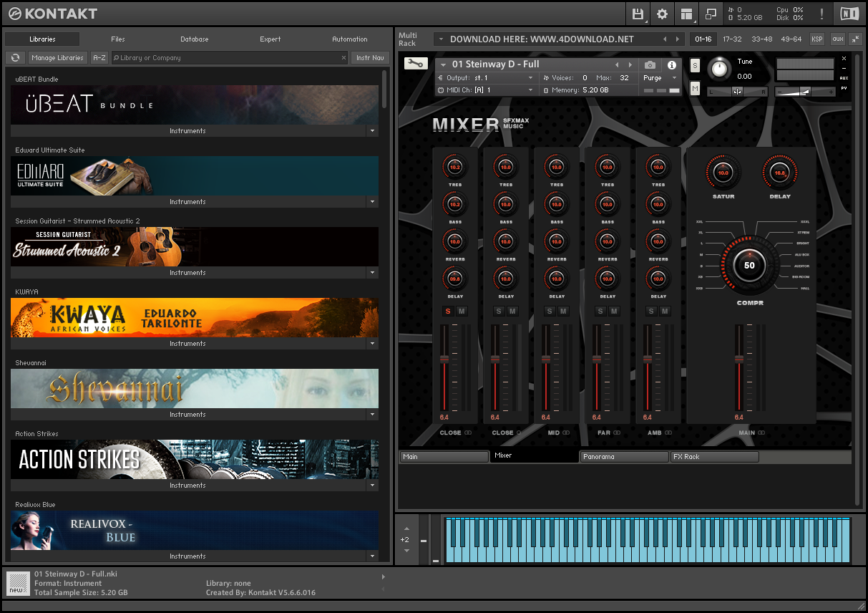Select rack page 17-32
868x613 pixels.
coord(732,39)
